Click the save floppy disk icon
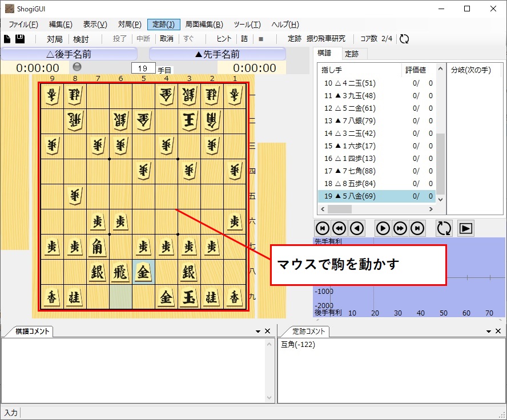Viewport: 507px width, 420px height. (x=20, y=39)
